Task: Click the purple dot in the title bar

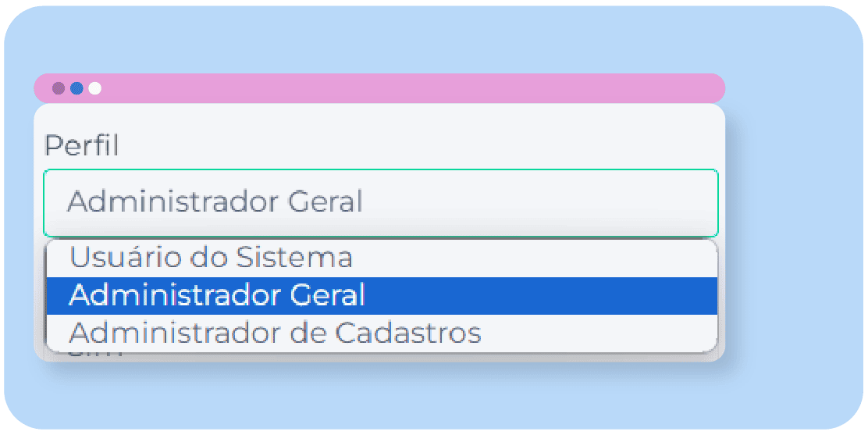Action: point(59,88)
